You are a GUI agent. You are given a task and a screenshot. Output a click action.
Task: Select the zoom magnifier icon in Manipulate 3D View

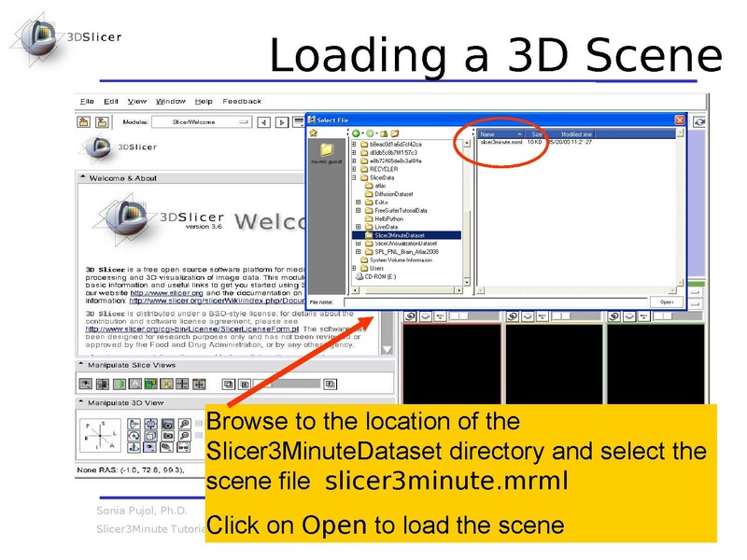184,423
